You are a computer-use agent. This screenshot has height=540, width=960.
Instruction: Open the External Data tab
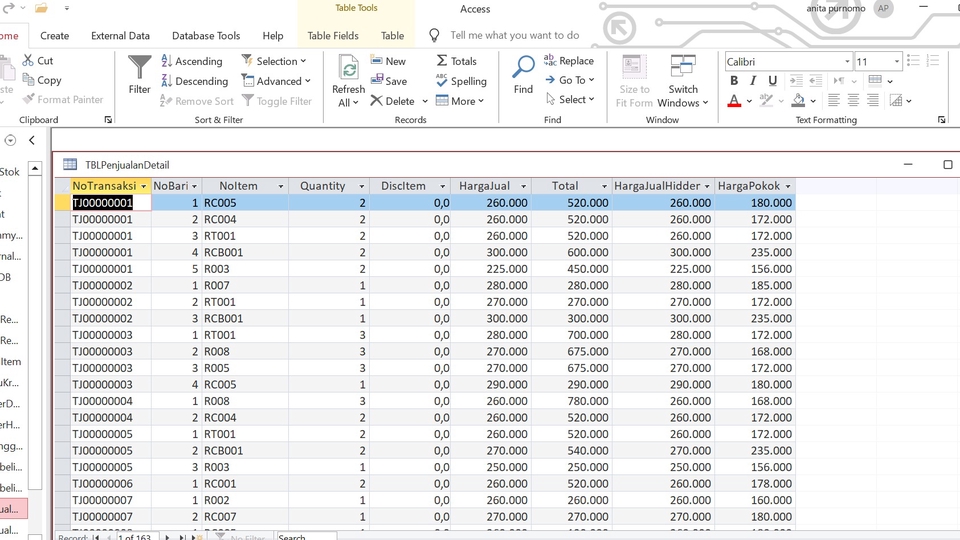point(120,36)
